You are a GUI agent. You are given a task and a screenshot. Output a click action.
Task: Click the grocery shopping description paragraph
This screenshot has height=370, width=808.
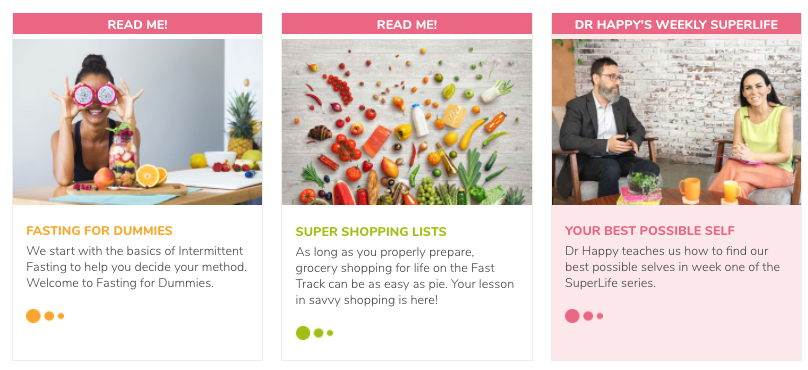(x=405, y=276)
